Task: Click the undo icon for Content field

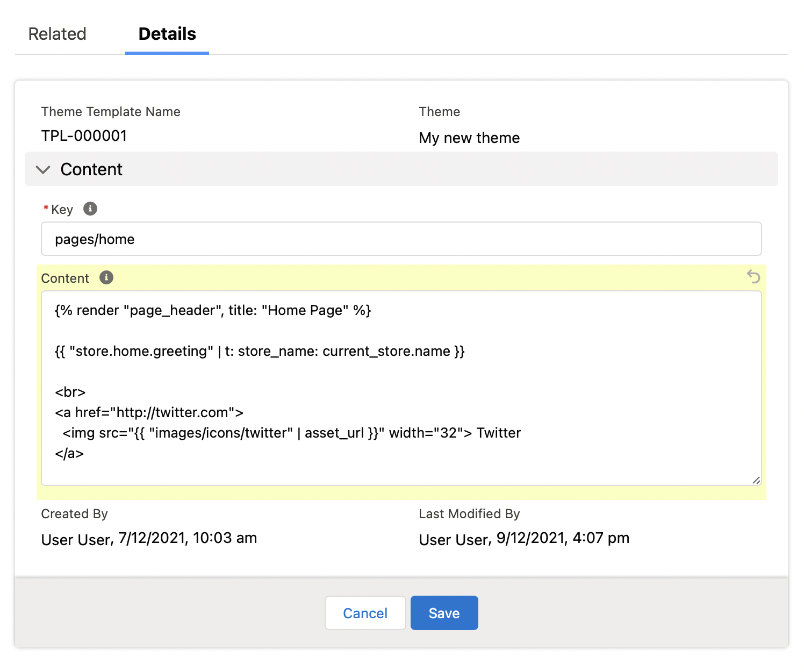Action: (x=753, y=277)
